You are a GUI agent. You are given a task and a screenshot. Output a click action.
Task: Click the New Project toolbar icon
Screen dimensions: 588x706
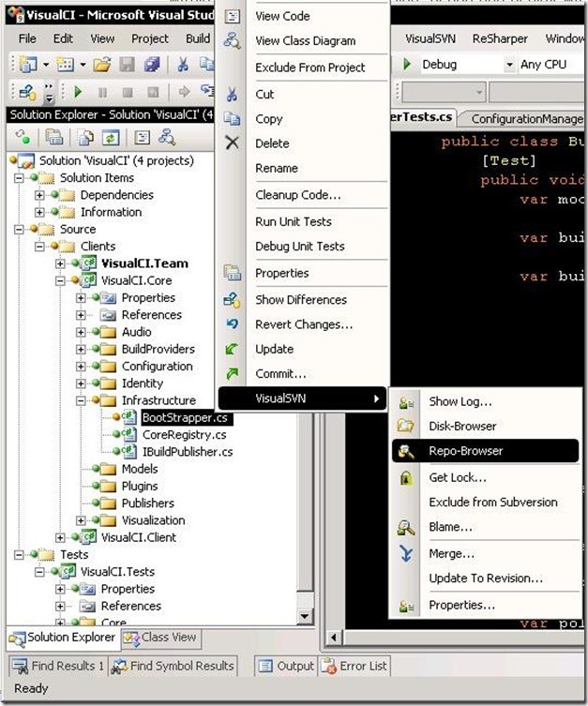coord(28,65)
